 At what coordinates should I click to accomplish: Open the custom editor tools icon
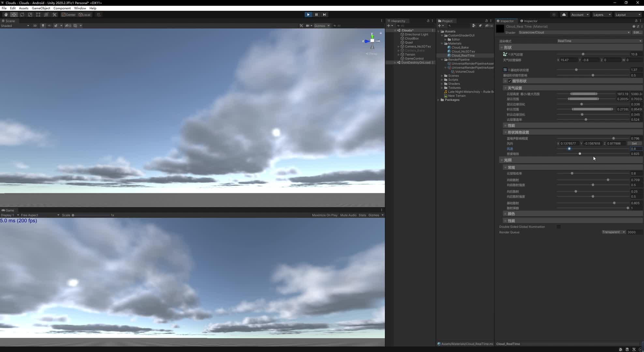pyautogui.click(x=54, y=15)
